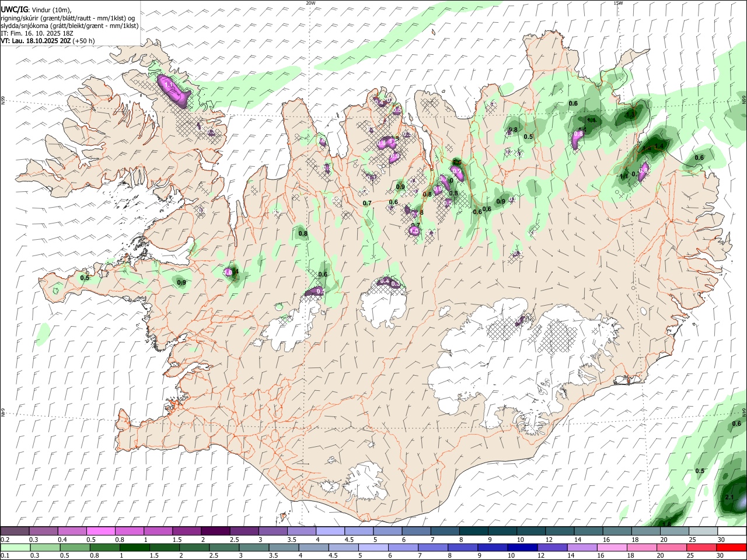Click the 'rigning/skúrir' legend description line
The image size is (747, 560).
pos(68,18)
